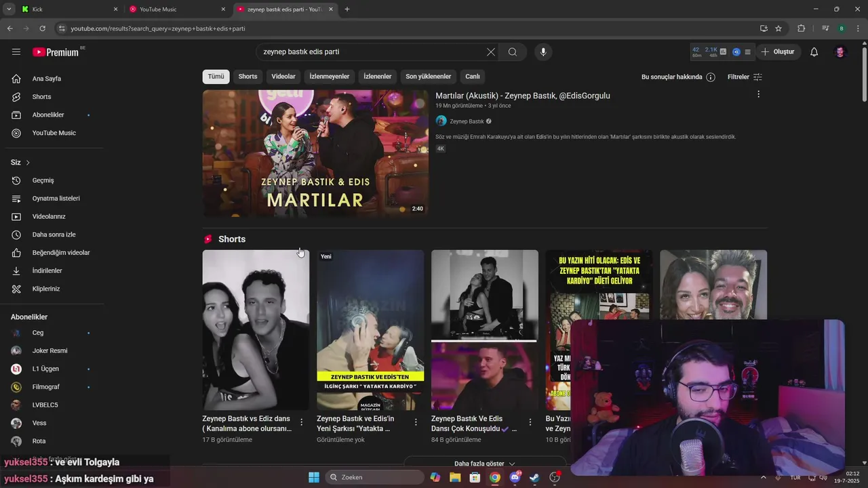The height and width of the screenshot is (488, 868).
Task: Show info about Bu sonuçlar hakkında
Action: 711,77
